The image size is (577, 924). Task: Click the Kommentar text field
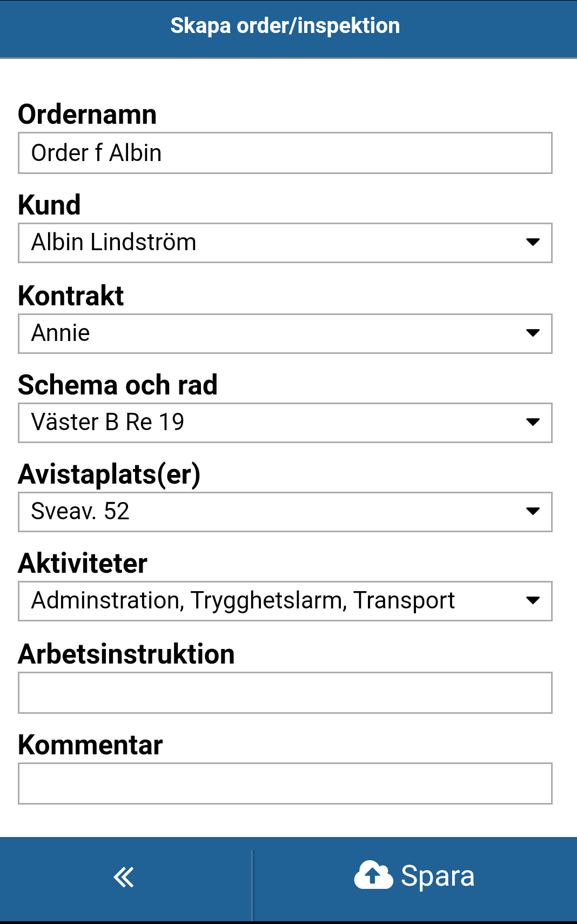click(285, 784)
